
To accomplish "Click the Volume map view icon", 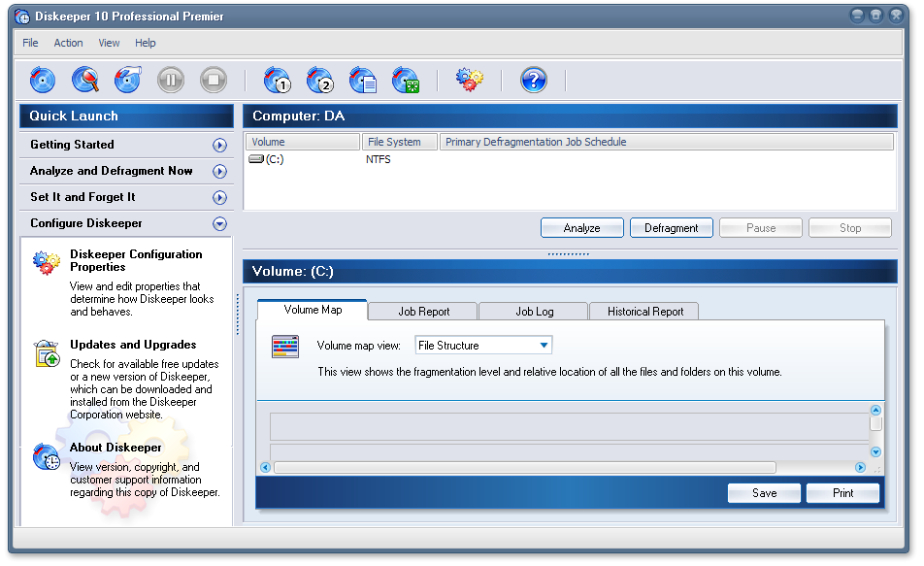I will point(285,347).
